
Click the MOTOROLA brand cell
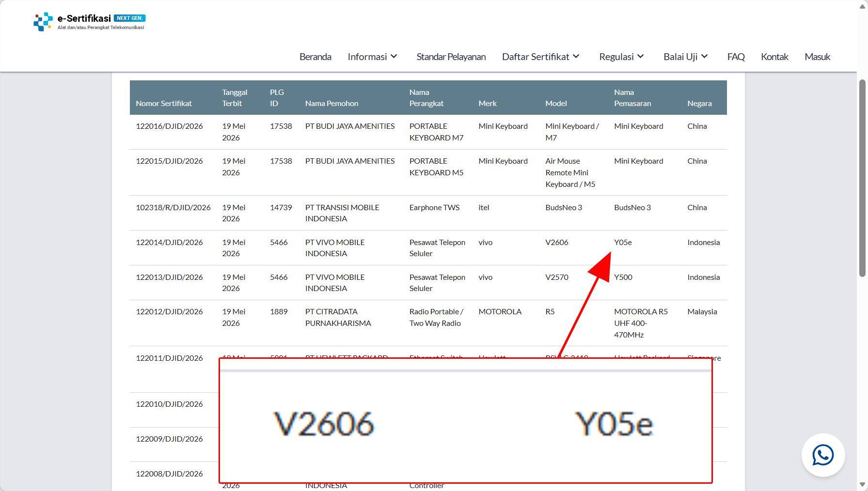coord(500,311)
